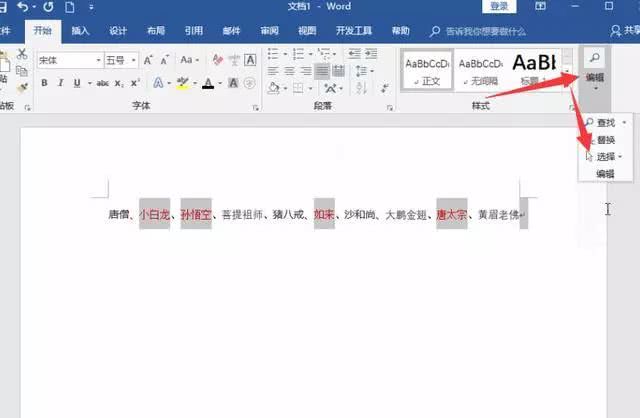Click the Format Painter brush icon

(22, 87)
